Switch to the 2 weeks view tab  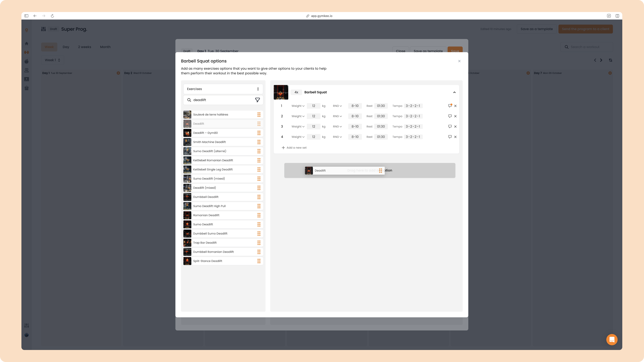click(84, 47)
